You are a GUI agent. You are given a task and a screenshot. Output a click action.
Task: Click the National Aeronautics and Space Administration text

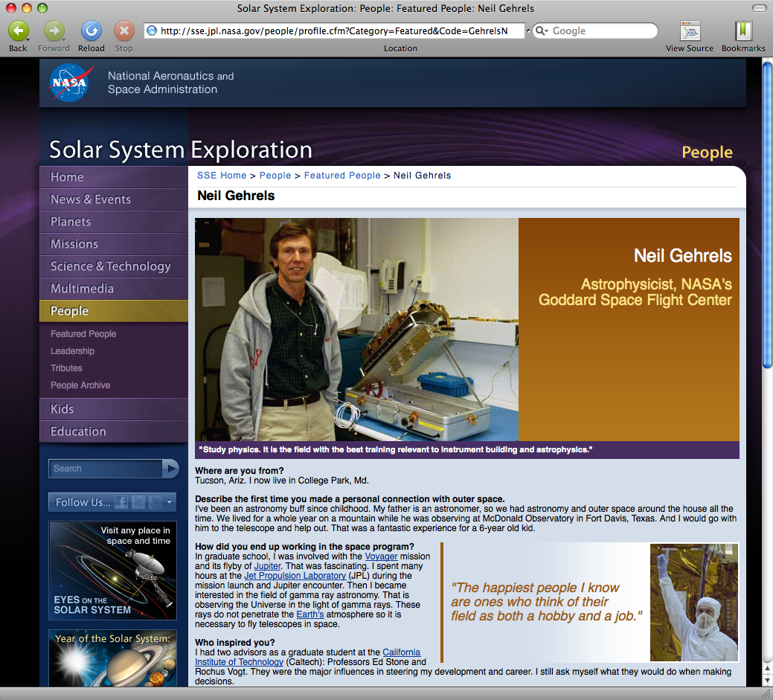pyautogui.click(x=170, y=83)
